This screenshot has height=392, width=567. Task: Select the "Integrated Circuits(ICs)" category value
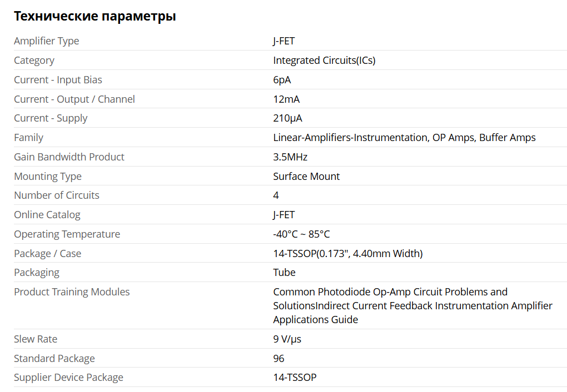(324, 61)
